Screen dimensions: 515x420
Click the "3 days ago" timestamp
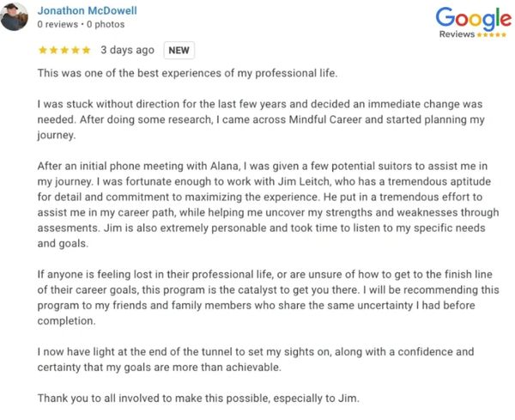(127, 50)
